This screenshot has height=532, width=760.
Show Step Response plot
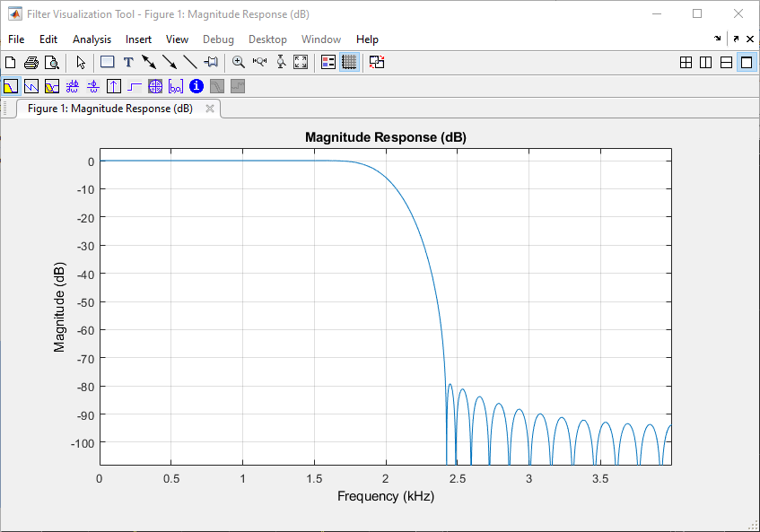135,87
